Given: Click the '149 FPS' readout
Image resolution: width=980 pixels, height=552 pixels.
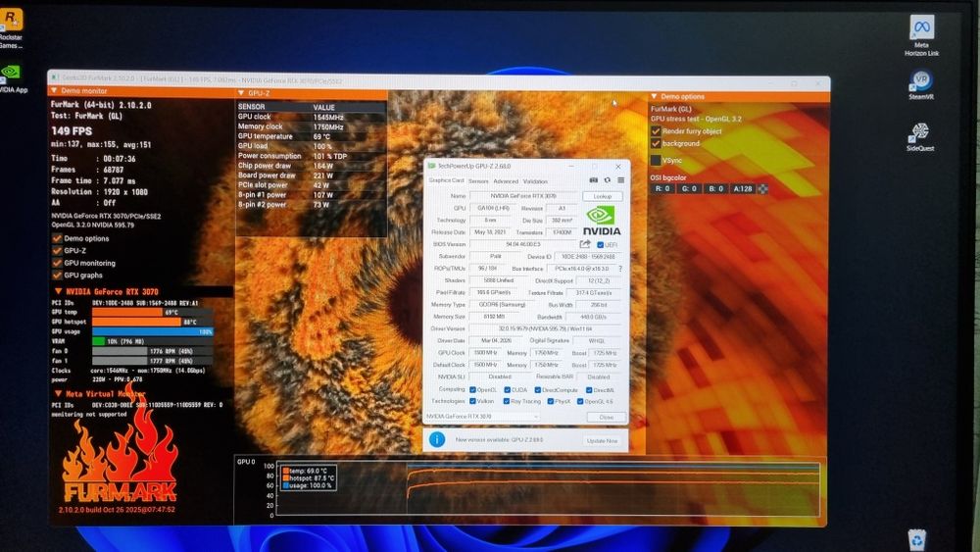Looking at the screenshot, I should (x=72, y=130).
